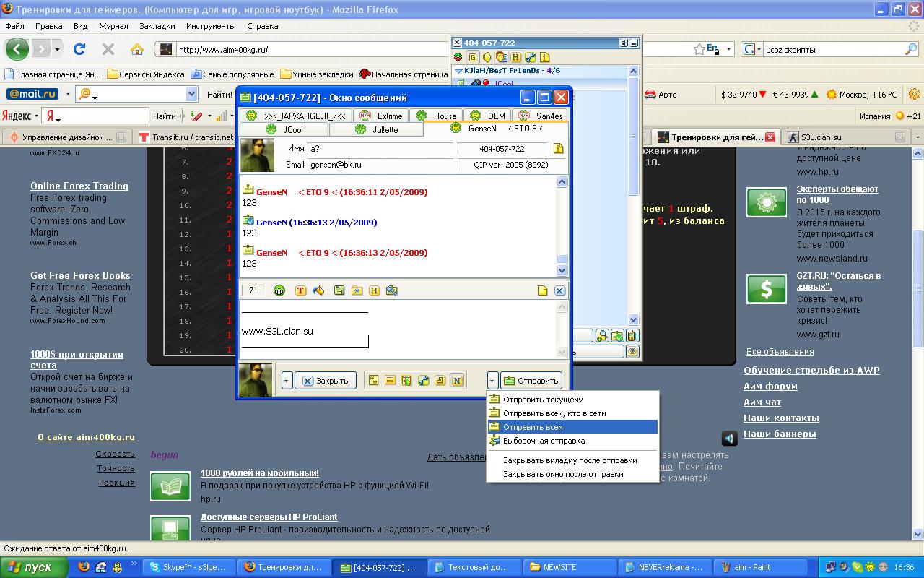Click the H history icon in contact list toolbar
The width and height of the screenshot is (924, 578).
(516, 57)
